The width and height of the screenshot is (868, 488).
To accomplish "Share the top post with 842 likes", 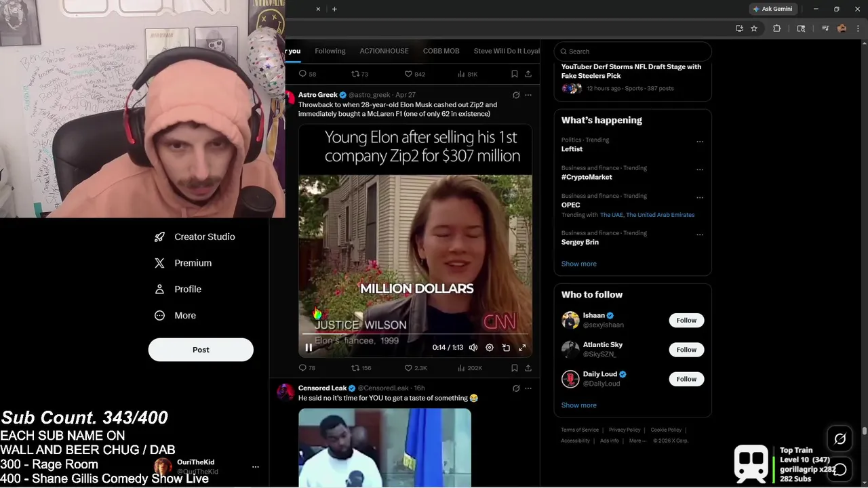I will coord(528,74).
